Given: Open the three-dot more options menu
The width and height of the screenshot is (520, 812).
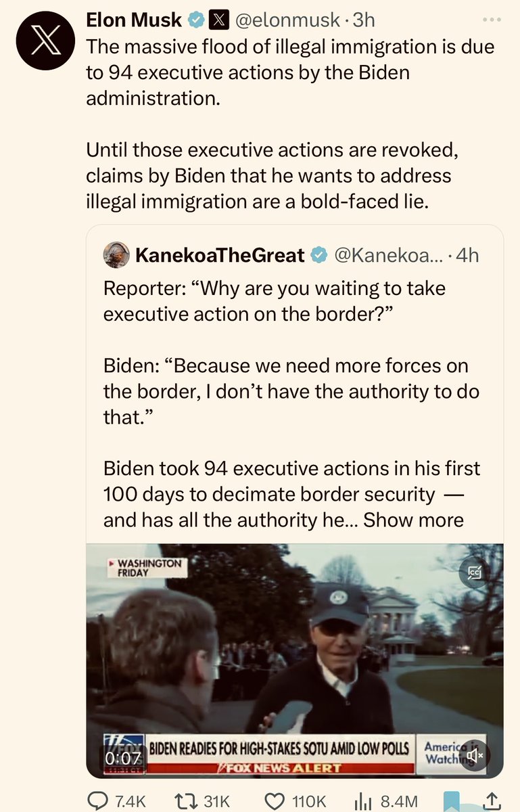Looking at the screenshot, I should [492, 20].
